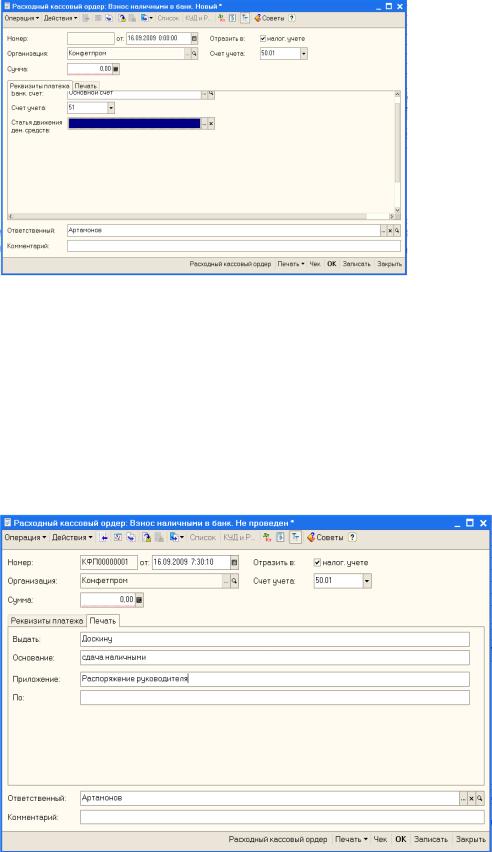Expand the Счет учета 51 dropdown in the top window
This screenshot has height=852, width=492.
pyautogui.click(x=111, y=108)
